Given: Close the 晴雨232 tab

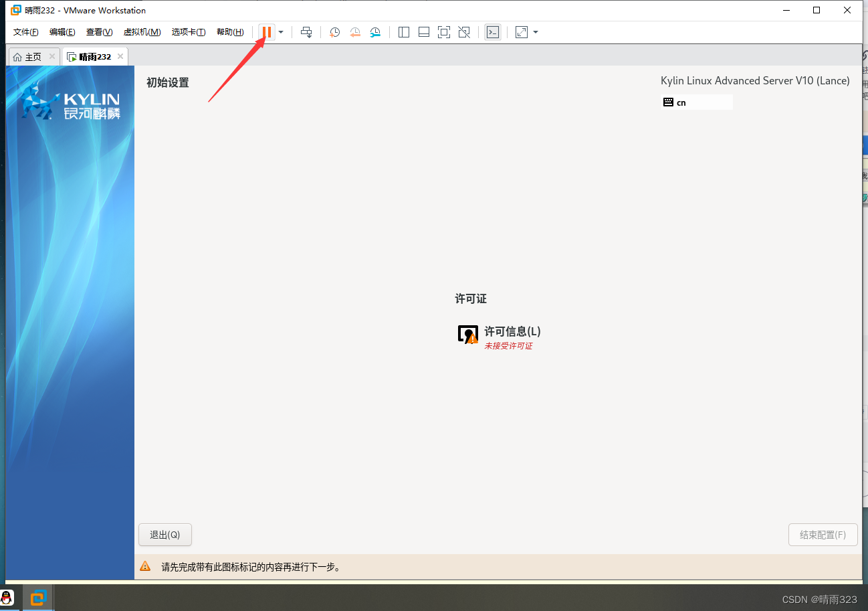Looking at the screenshot, I should (x=120, y=56).
